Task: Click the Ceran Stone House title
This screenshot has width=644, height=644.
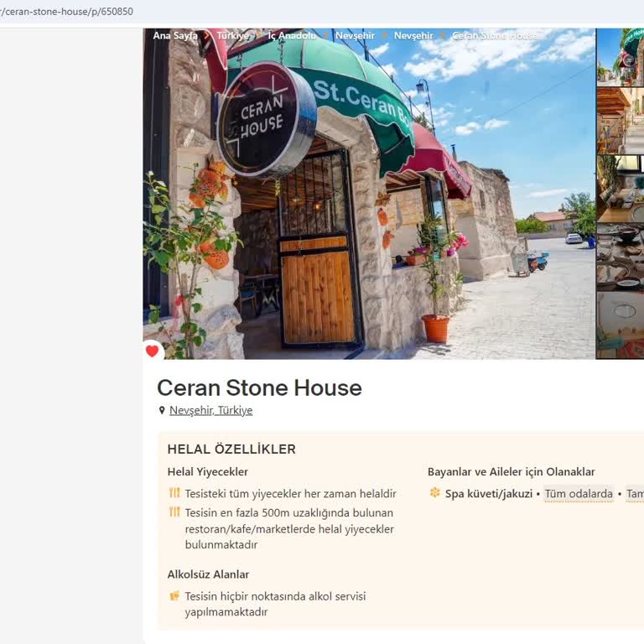Action: (260, 387)
